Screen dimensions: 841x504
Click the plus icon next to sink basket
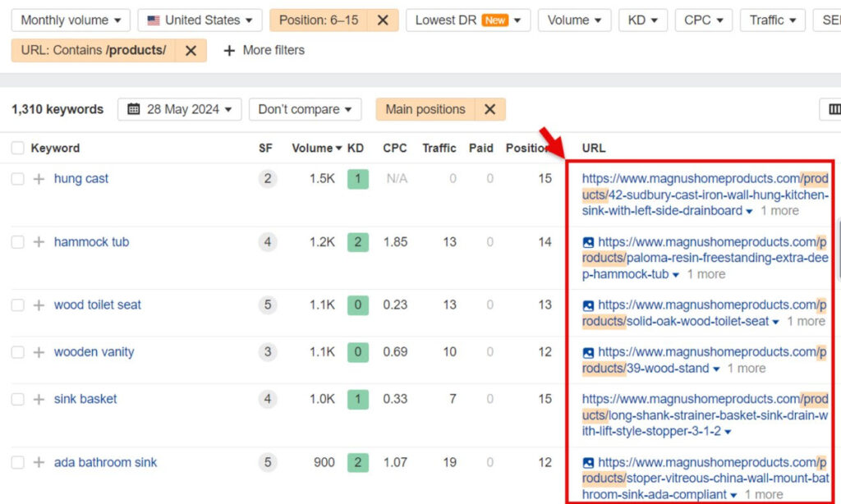pos(39,400)
